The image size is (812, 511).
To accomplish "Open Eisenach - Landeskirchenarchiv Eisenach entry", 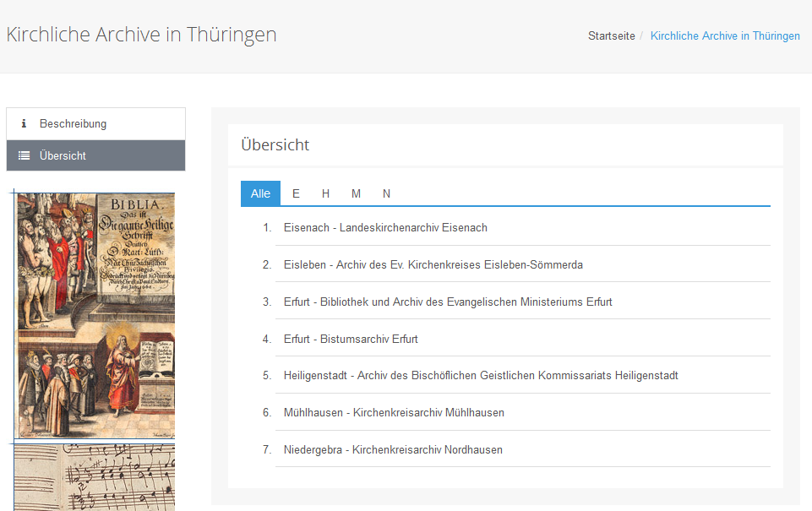I will [385, 228].
